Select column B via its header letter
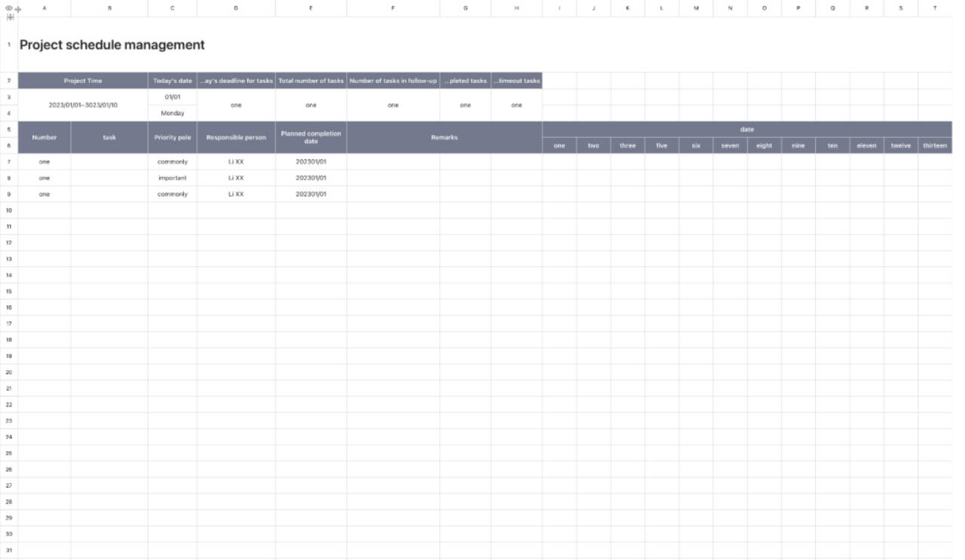The image size is (965, 560). point(109,8)
